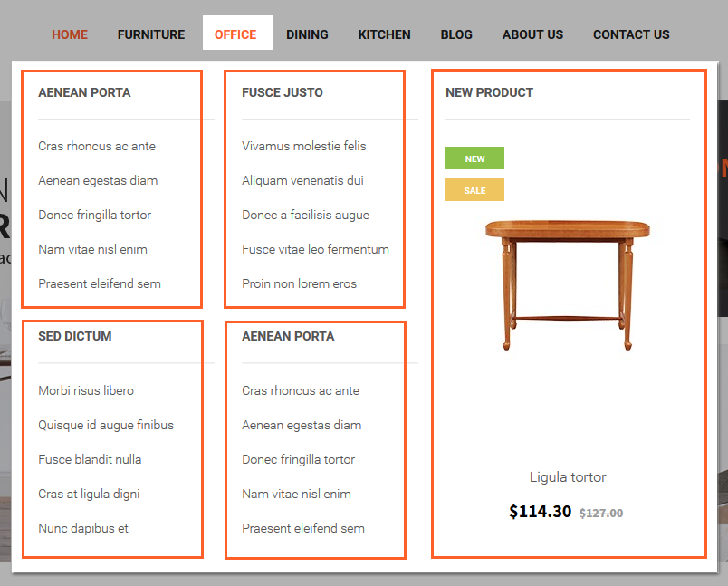Select the FURNITURE navigation item
The width and height of the screenshot is (728, 586).
[x=151, y=34]
